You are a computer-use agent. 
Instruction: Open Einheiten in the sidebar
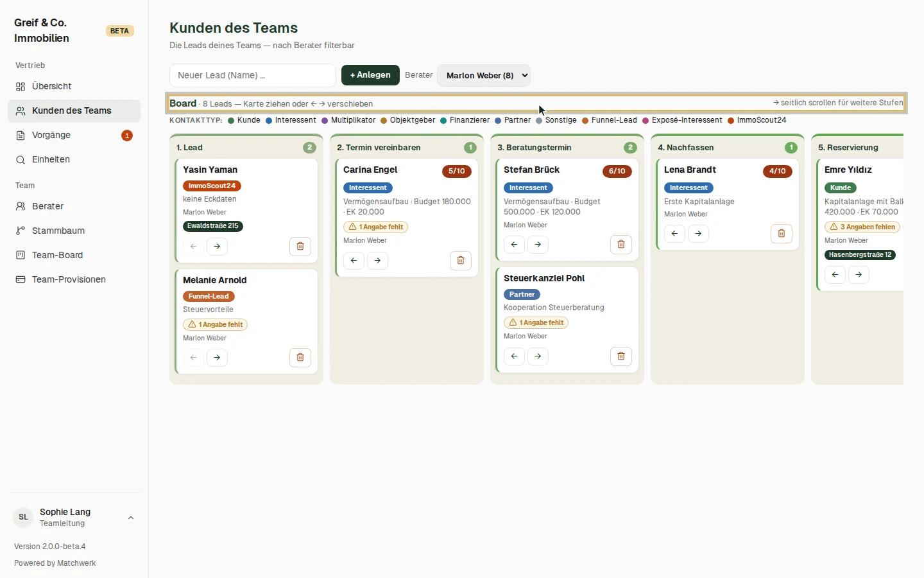(x=74, y=160)
